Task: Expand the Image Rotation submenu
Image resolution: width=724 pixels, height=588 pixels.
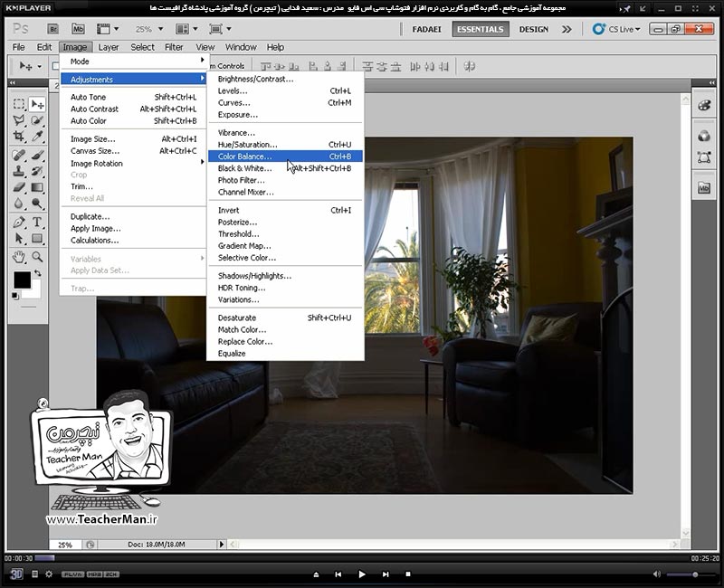Action: (133, 164)
